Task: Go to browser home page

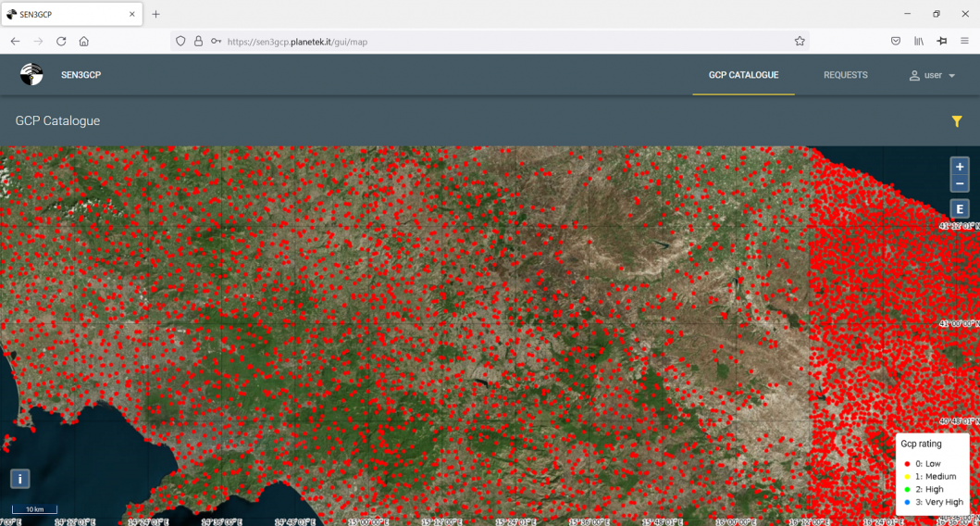Action: point(84,42)
